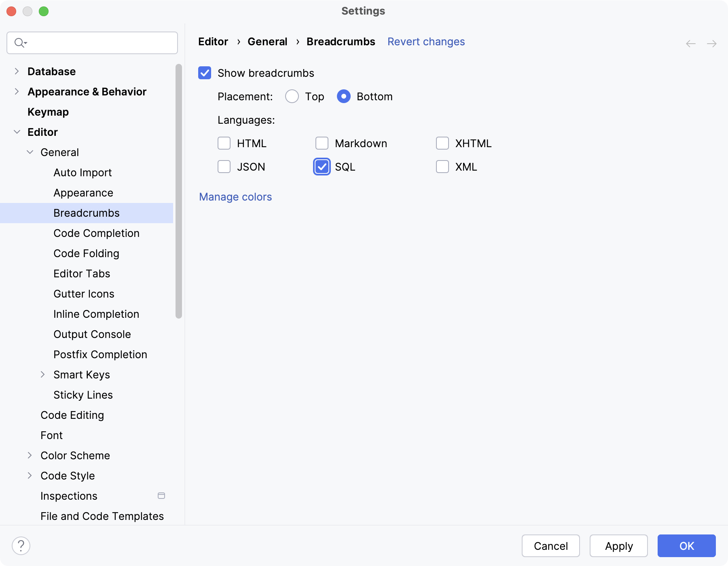Enable the Markdown checkbox
The image size is (728, 566).
tap(322, 144)
